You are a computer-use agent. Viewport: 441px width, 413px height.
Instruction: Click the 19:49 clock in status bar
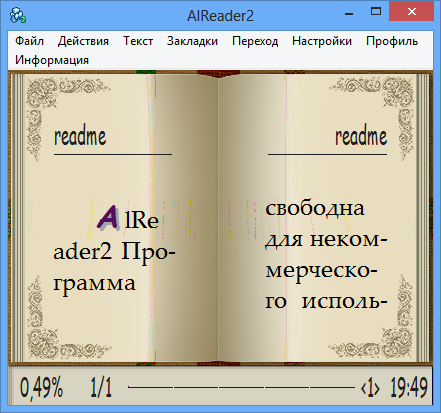(x=409, y=387)
